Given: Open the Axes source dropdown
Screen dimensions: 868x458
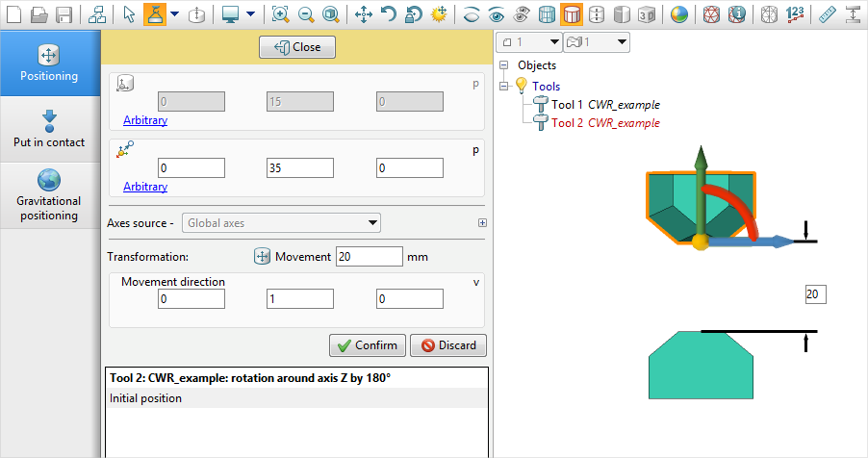Looking at the screenshot, I should tap(281, 223).
